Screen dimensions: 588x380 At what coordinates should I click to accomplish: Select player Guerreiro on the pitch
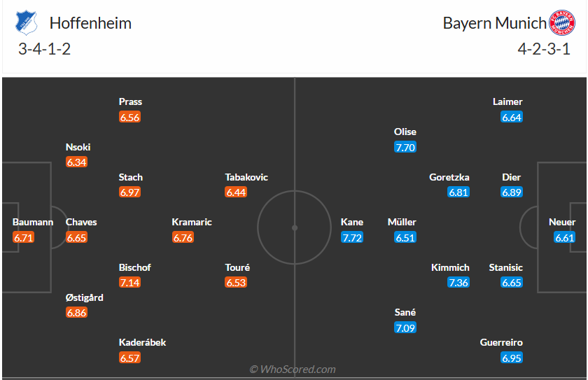point(501,343)
